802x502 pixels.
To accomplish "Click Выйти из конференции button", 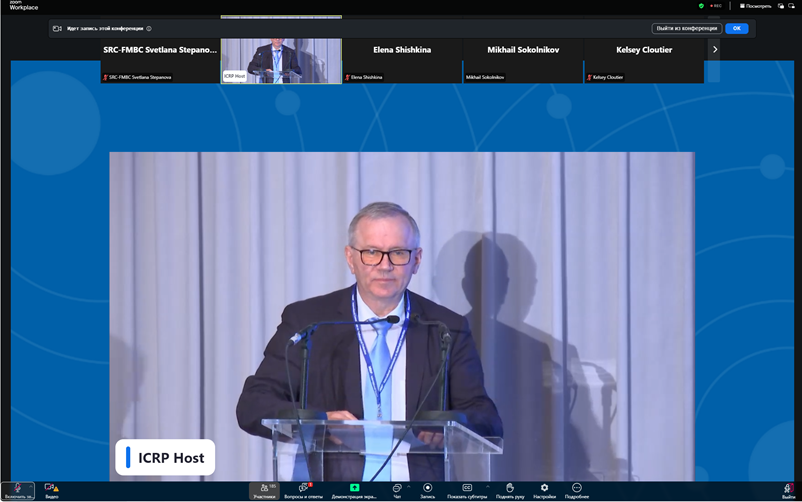I will pos(687,28).
